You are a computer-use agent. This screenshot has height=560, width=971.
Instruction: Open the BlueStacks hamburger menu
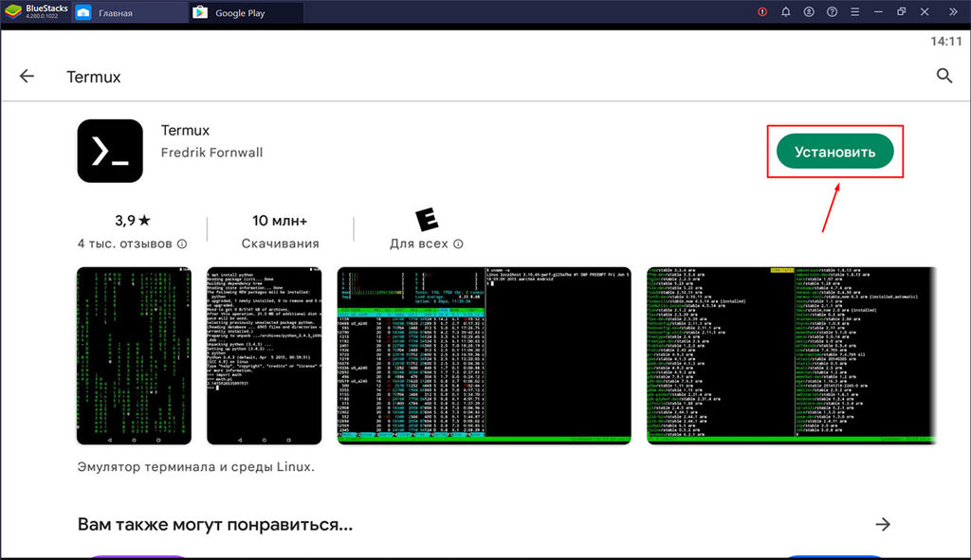click(x=854, y=11)
